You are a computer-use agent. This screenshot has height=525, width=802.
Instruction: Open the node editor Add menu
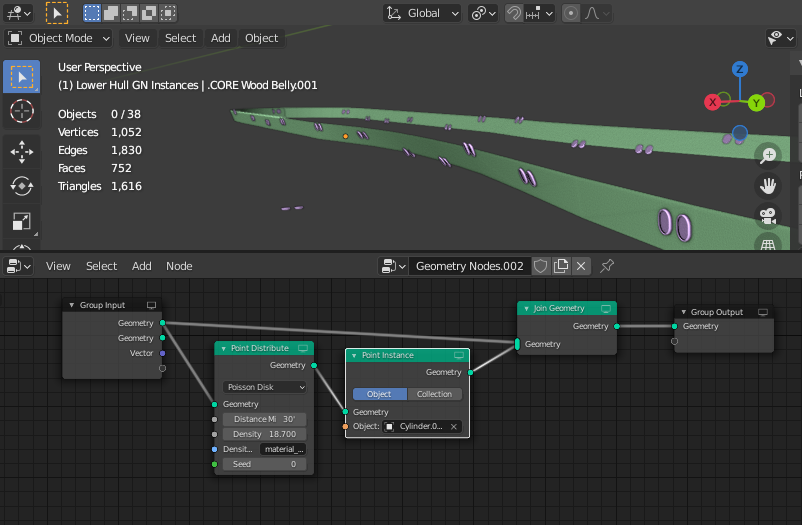tap(142, 266)
